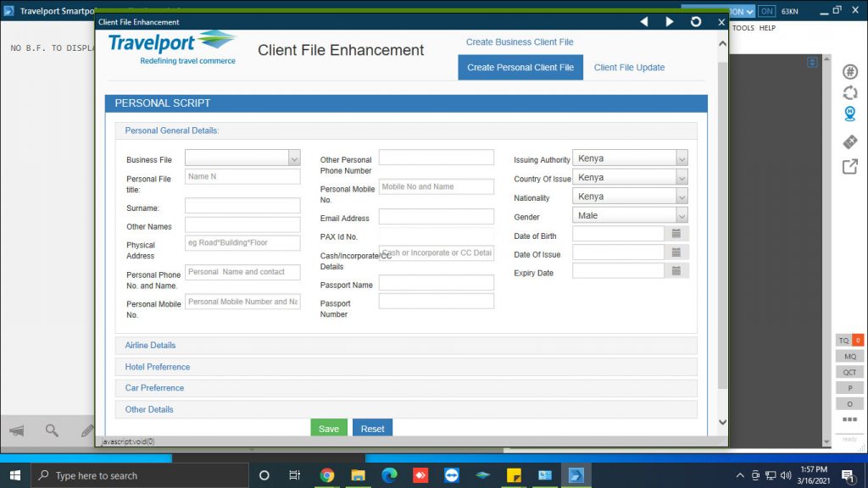Open Sticky Notes from taskbar

pyautogui.click(x=514, y=475)
